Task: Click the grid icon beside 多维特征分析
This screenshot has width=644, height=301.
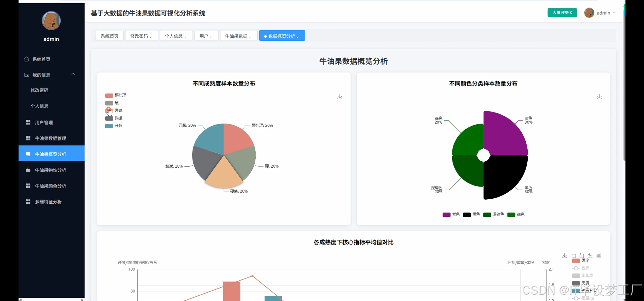Action: pyautogui.click(x=28, y=201)
